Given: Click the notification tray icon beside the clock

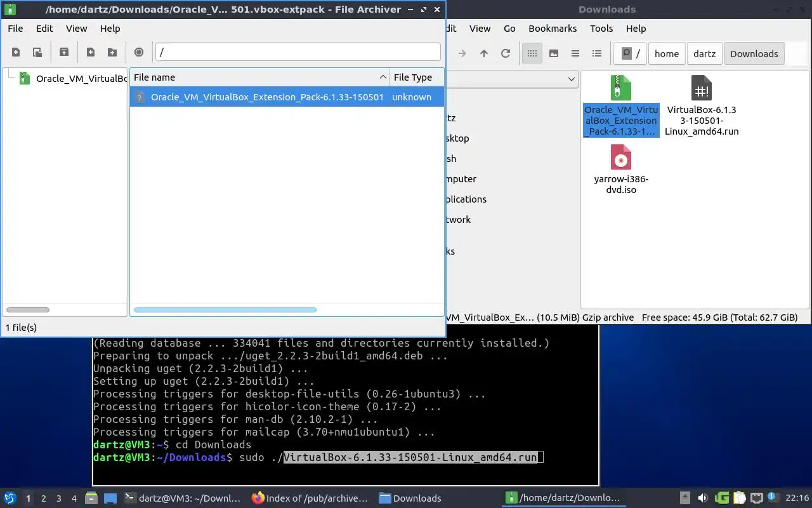Looking at the screenshot, I should 772,497.
